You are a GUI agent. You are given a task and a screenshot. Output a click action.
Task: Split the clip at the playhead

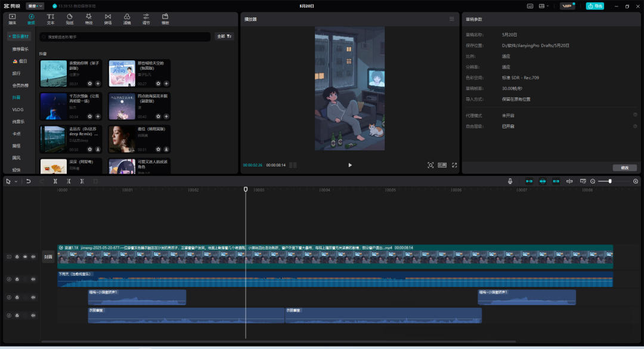coord(55,181)
